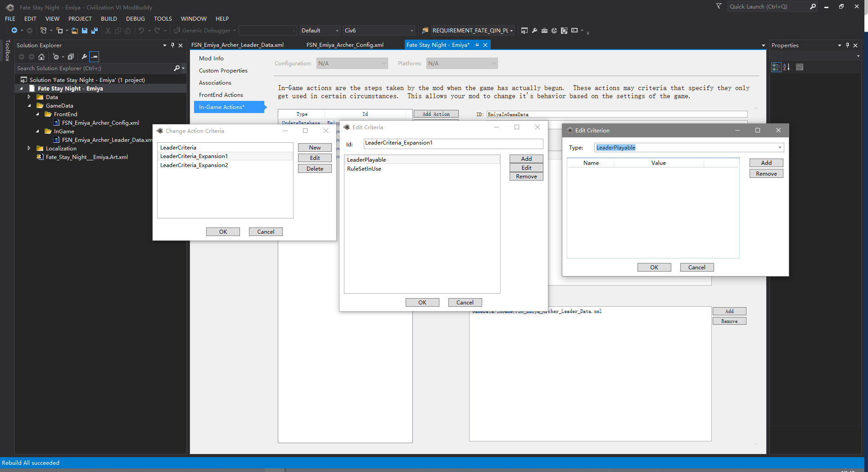Screen dimensions: 868x472
Task: Click Cancel in Edit Criteria dialog
Action: [465, 303]
